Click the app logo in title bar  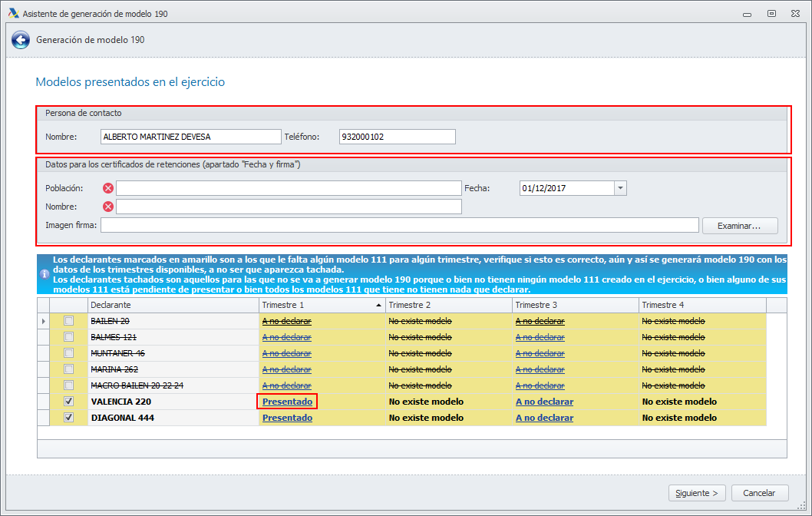(x=12, y=13)
